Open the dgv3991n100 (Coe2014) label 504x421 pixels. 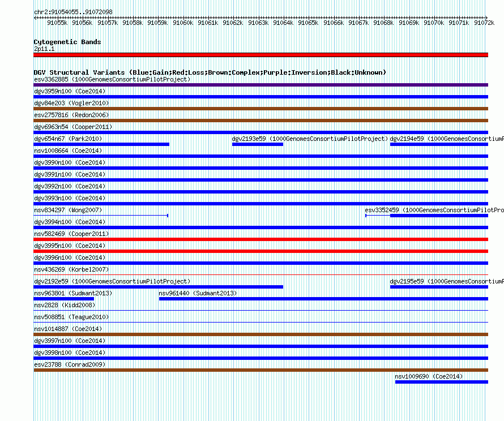click(x=70, y=174)
